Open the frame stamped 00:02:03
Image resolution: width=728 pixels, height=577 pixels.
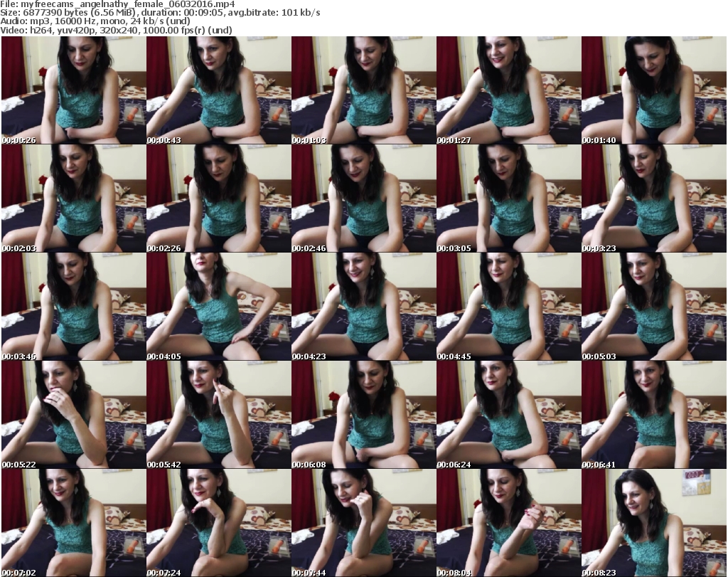(x=73, y=198)
